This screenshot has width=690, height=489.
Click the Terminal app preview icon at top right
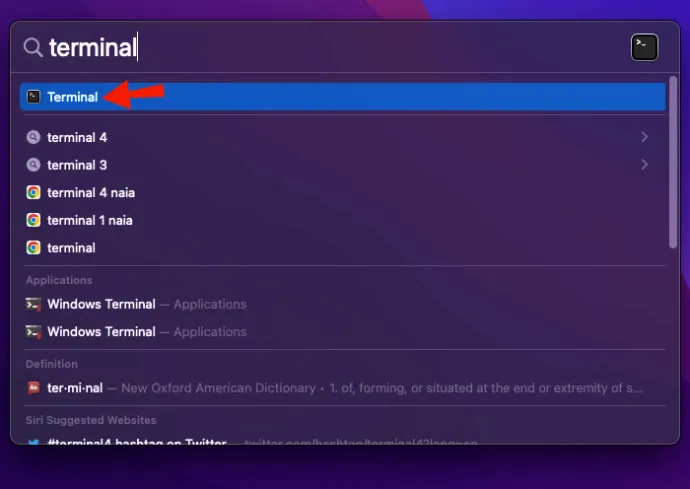(x=644, y=47)
